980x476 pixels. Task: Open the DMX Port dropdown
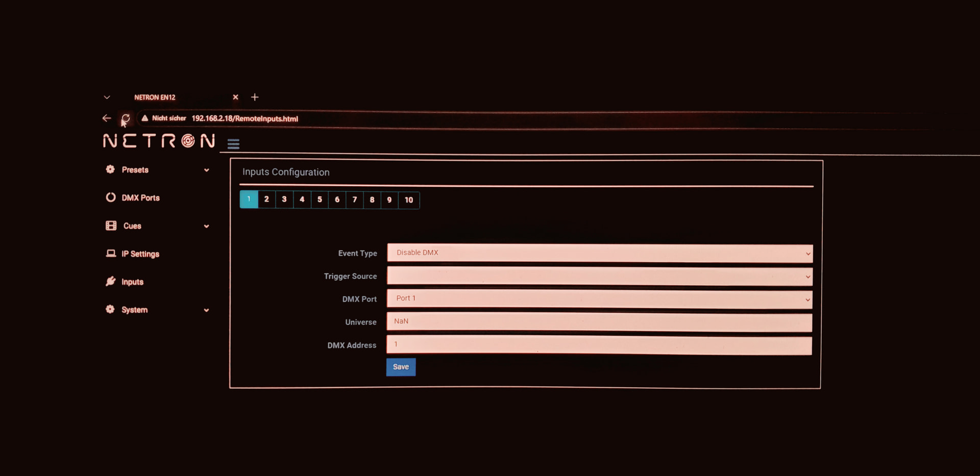599,299
